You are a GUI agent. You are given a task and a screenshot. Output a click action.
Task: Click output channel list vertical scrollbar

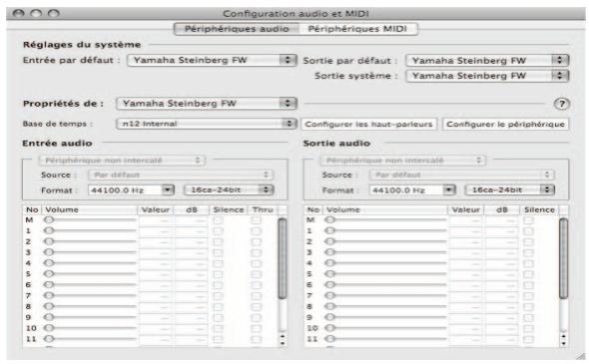click(563, 258)
